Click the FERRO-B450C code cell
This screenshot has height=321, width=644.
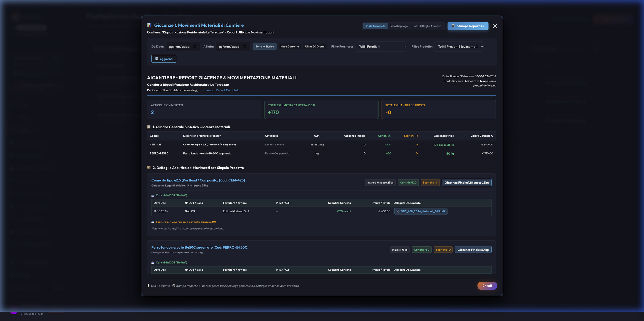159,153
